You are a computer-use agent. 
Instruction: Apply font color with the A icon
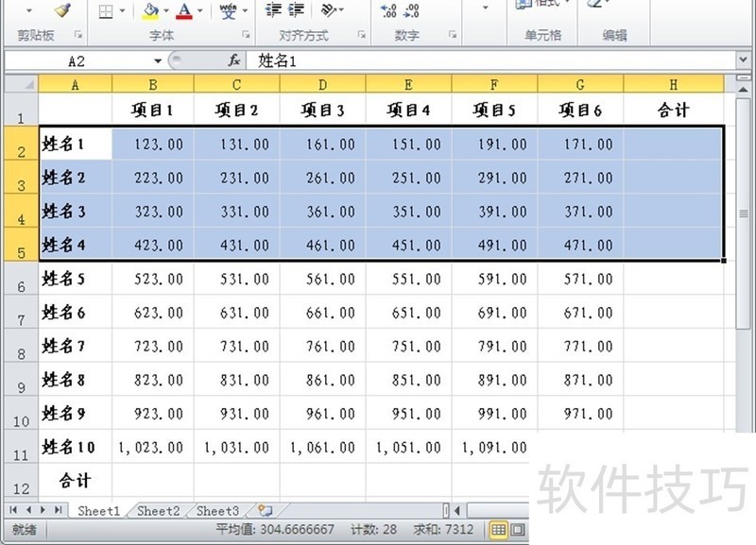185,11
